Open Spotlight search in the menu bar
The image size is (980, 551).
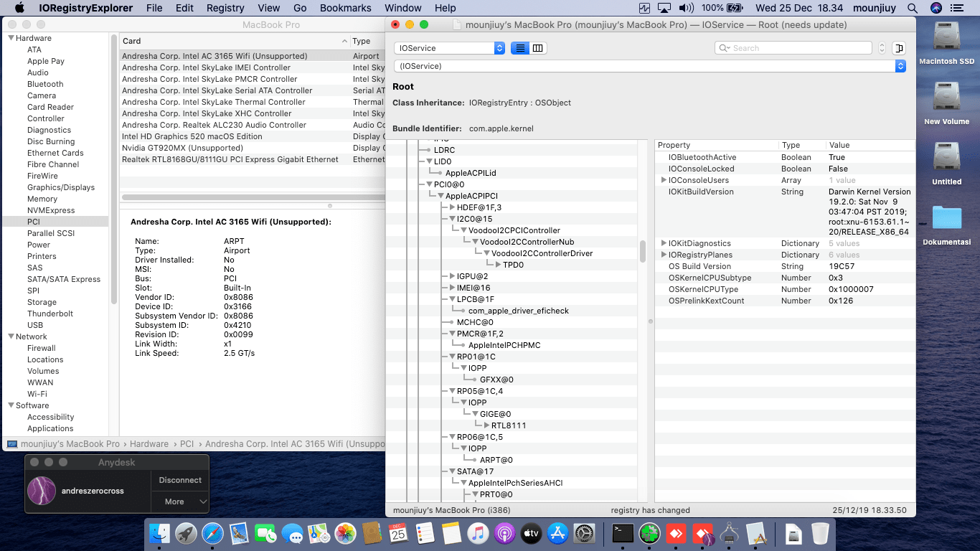[913, 8]
